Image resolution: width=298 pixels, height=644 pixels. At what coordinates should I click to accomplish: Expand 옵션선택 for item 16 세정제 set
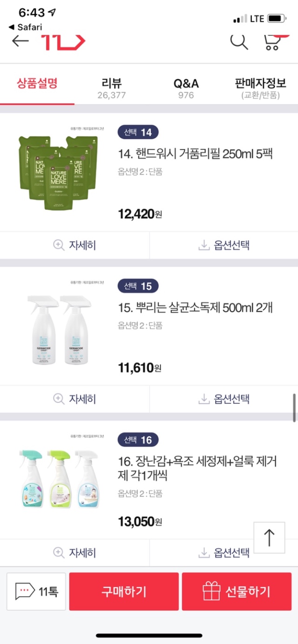(x=224, y=552)
